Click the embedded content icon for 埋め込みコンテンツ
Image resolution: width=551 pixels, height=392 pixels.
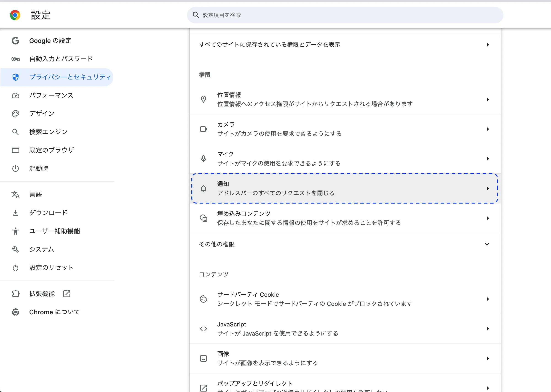[203, 218]
